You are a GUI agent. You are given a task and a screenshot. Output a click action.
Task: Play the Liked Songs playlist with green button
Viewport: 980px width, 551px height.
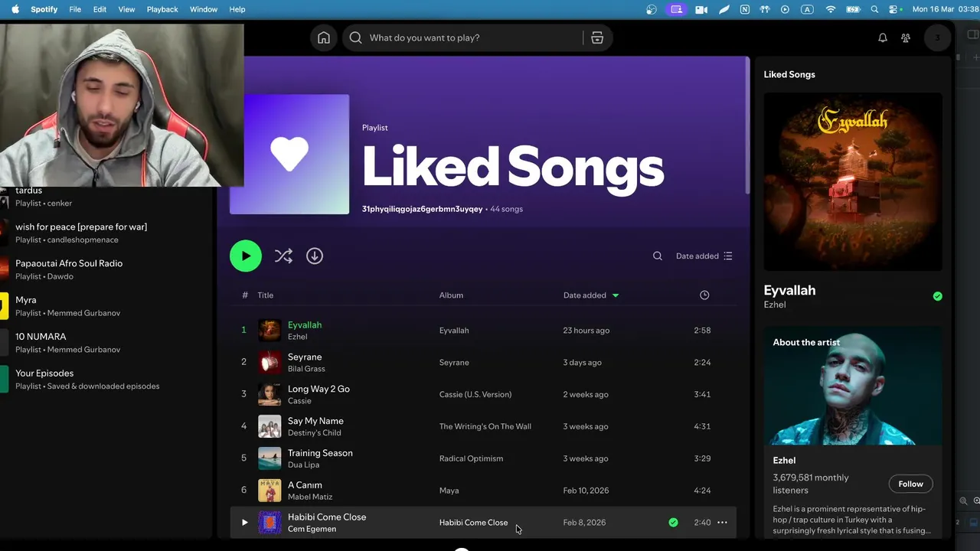coord(246,256)
